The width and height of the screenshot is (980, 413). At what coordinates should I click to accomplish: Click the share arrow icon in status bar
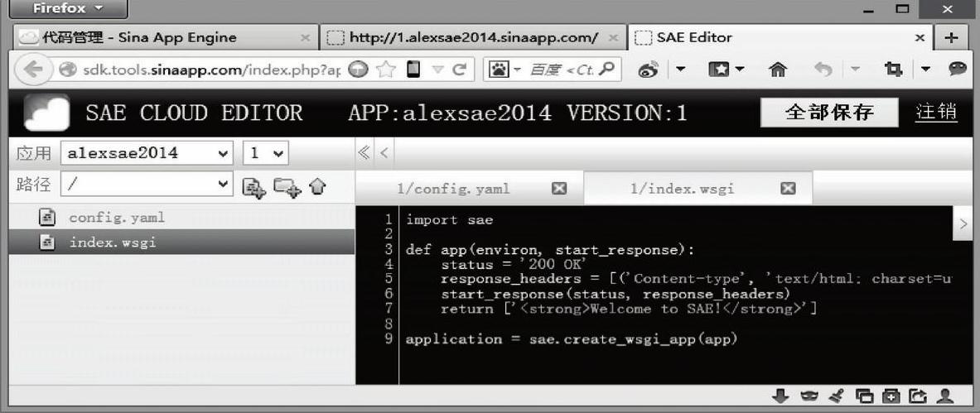pos(918,396)
